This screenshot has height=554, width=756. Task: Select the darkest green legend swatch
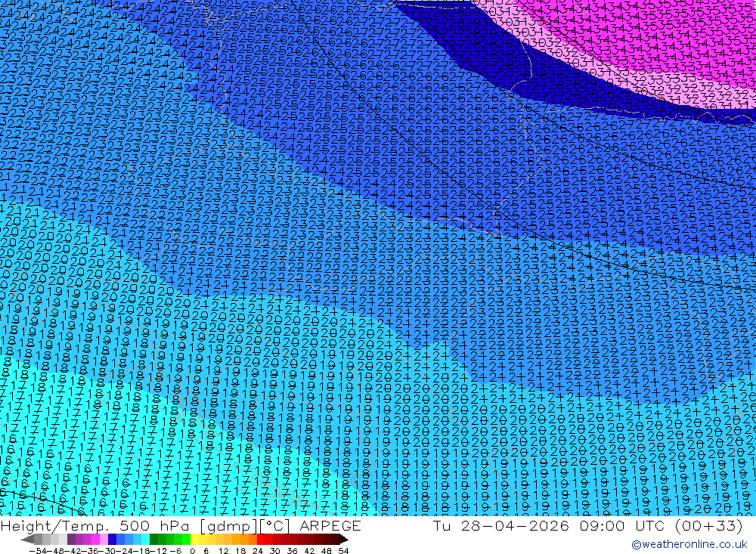click(153, 540)
